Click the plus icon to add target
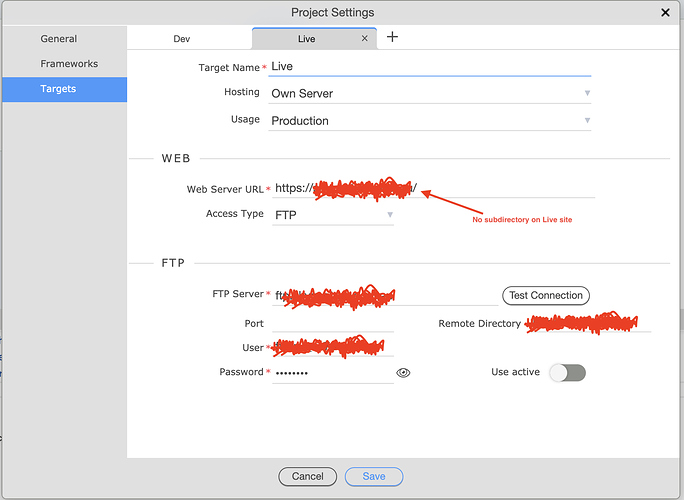 click(x=392, y=37)
